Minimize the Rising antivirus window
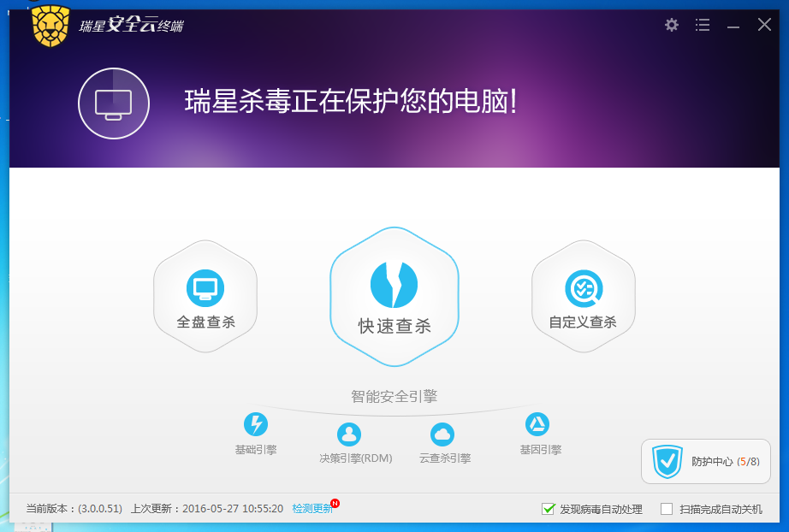789x532 pixels. click(733, 27)
